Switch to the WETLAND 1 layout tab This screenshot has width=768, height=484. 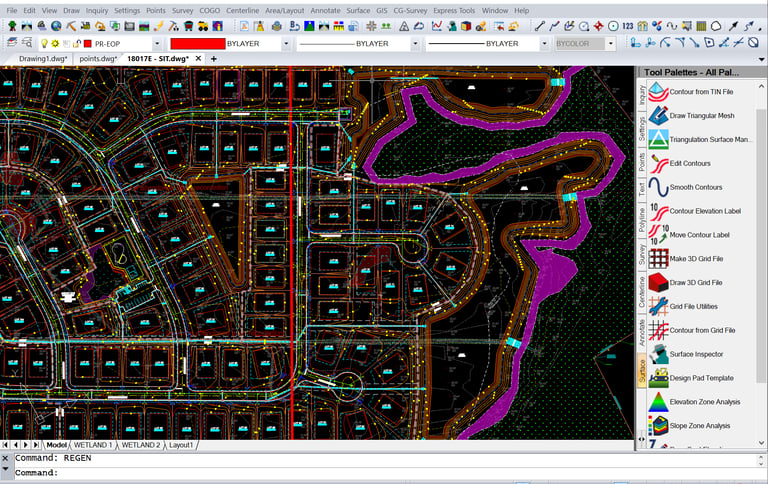[x=93, y=445]
